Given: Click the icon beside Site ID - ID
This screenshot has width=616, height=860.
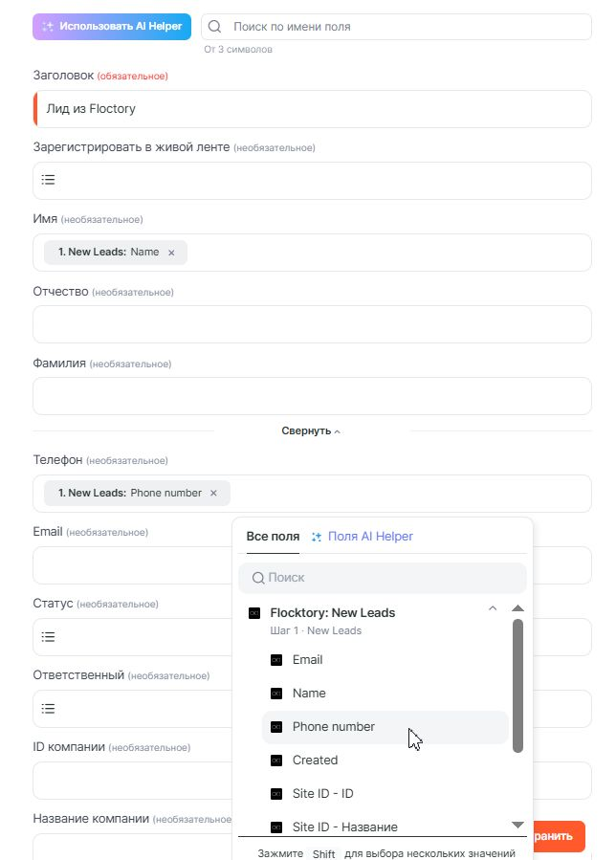Looking at the screenshot, I should pyautogui.click(x=276, y=794).
